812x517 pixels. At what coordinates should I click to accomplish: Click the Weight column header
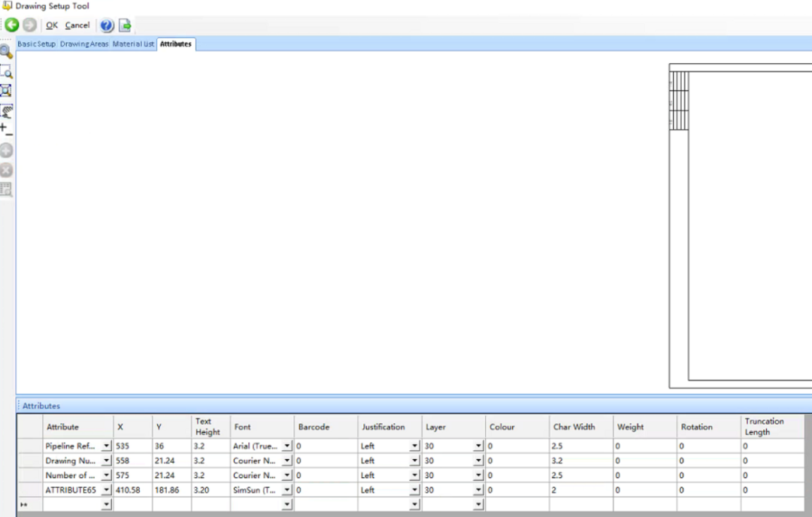tap(645, 427)
